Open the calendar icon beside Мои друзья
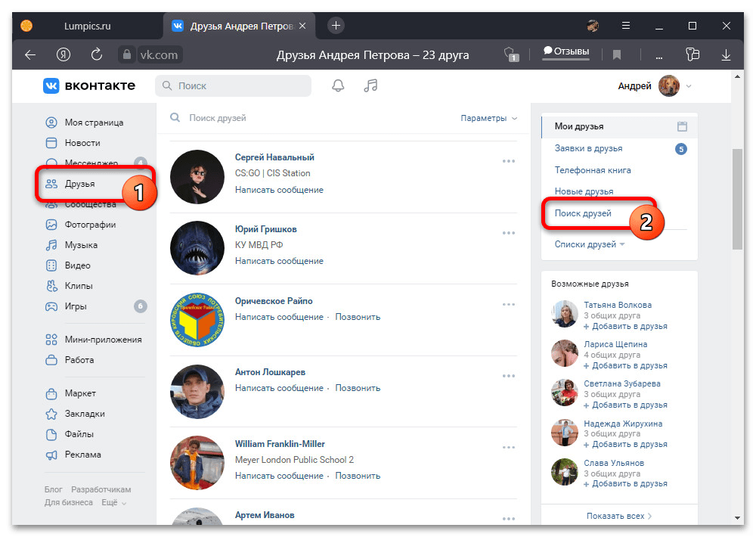The height and width of the screenshot is (537, 756). (x=682, y=126)
